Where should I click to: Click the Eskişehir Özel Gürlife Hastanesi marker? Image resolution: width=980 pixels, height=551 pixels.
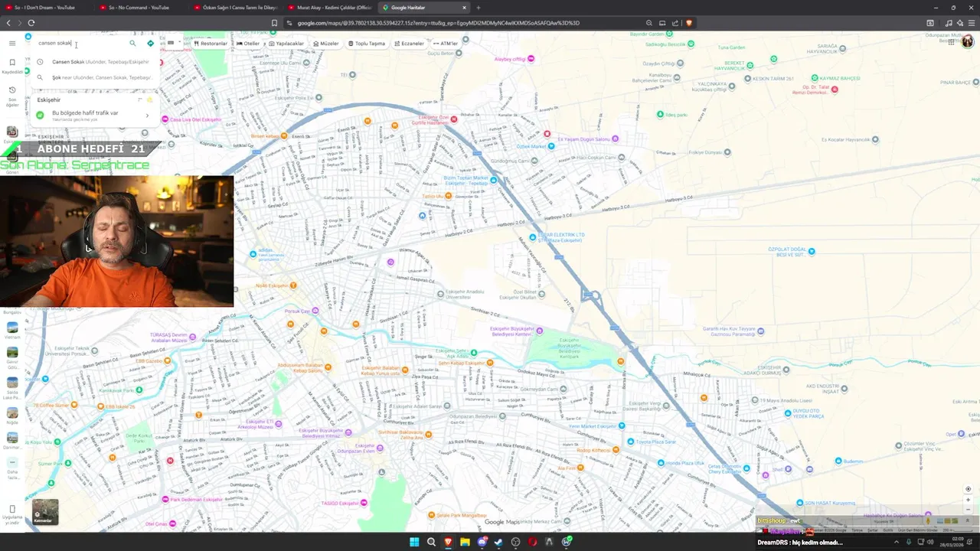pyautogui.click(x=454, y=119)
